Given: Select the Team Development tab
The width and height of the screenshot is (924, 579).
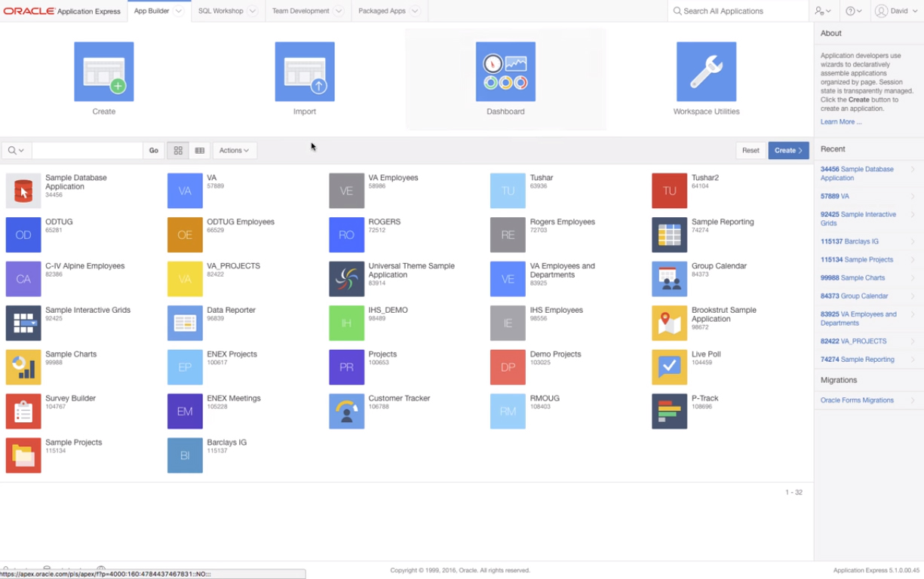Looking at the screenshot, I should coord(300,11).
